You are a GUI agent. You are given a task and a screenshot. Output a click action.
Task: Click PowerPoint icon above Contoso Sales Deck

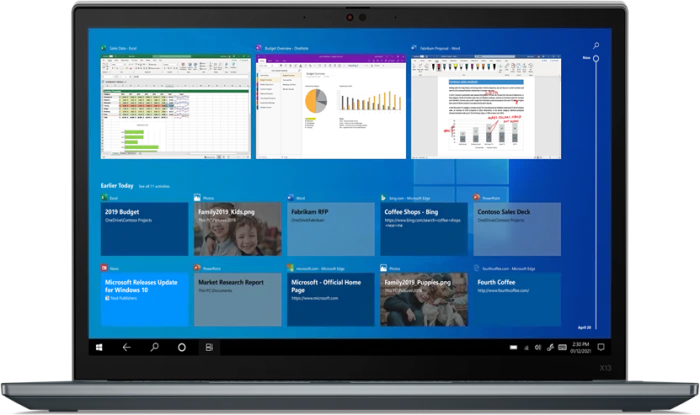point(477,197)
